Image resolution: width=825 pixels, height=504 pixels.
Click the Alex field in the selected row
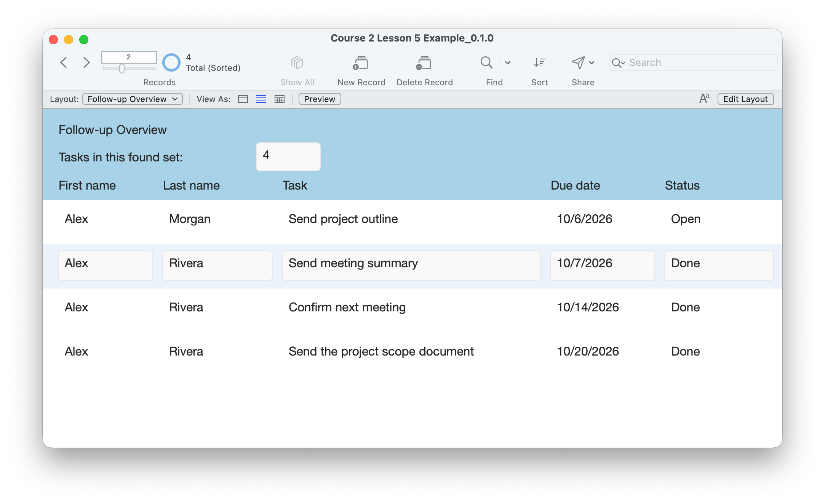point(106,265)
